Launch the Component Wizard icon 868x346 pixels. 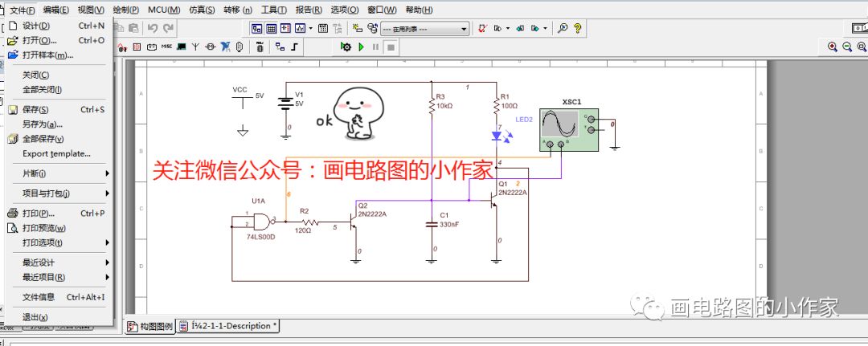tap(358, 28)
